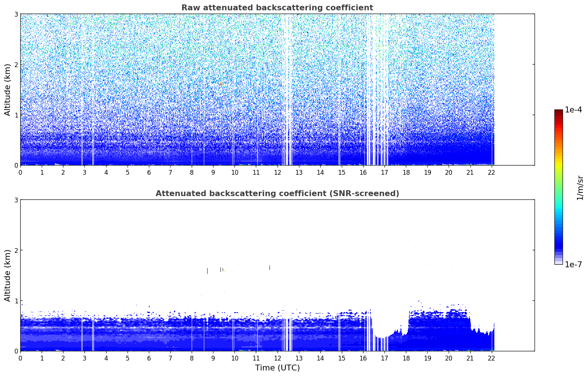Click the colorbar's "1e-7" minimum label
588x376 pixels.
573,265
